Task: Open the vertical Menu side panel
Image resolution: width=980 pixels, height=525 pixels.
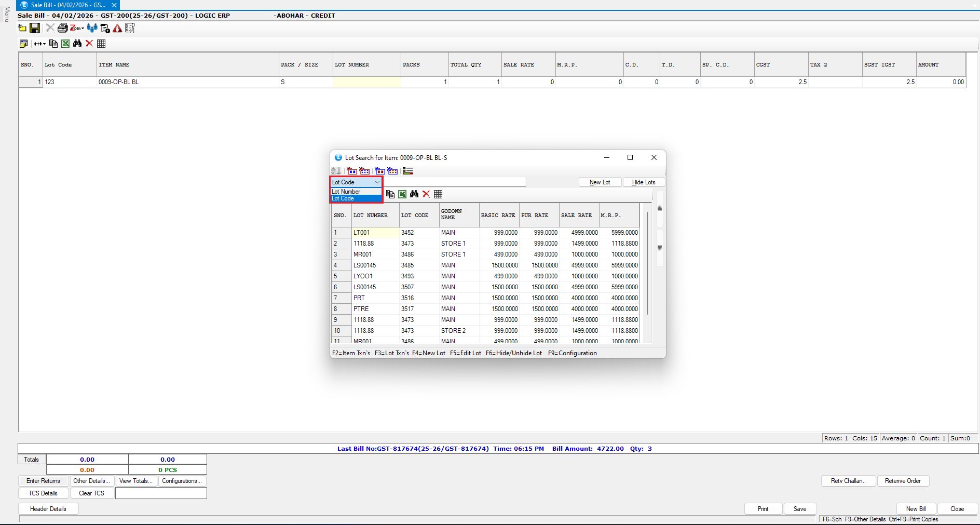Action: pos(7,15)
